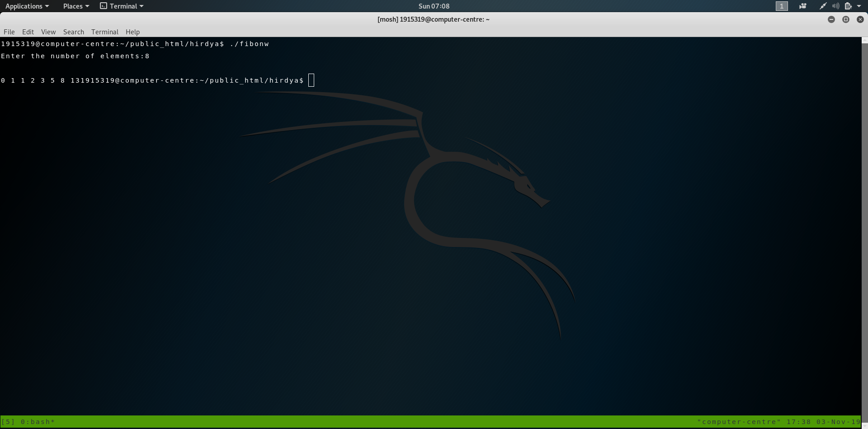This screenshot has width=868, height=429.
Task: Click the terminal cursor block at the prompt
Action: 311,80
